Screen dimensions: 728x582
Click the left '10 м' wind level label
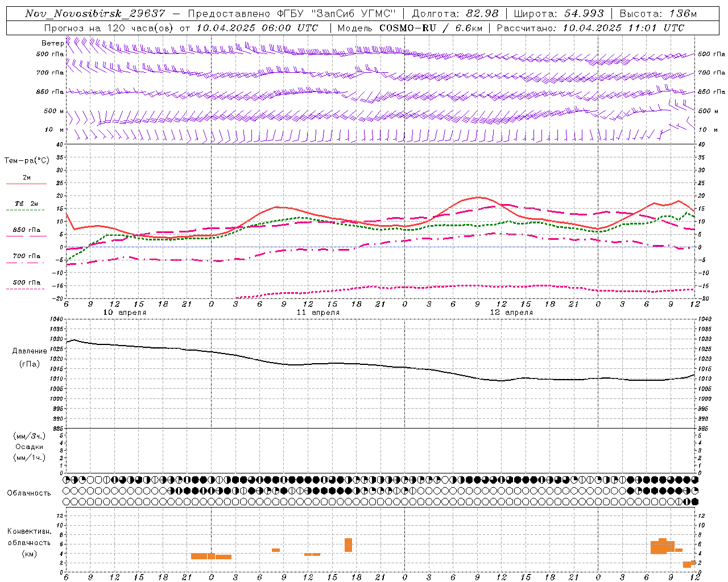(x=54, y=130)
